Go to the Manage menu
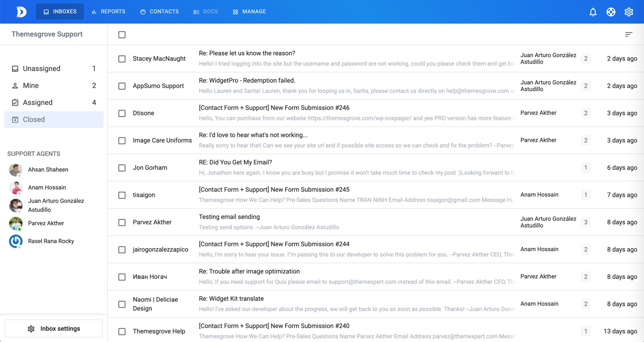The height and width of the screenshot is (342, 644). [x=249, y=12]
